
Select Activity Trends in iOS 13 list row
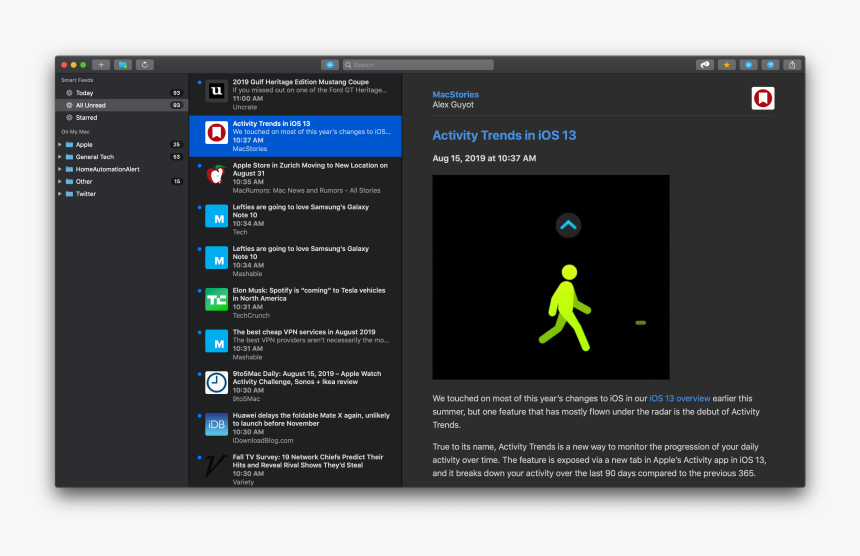point(295,136)
